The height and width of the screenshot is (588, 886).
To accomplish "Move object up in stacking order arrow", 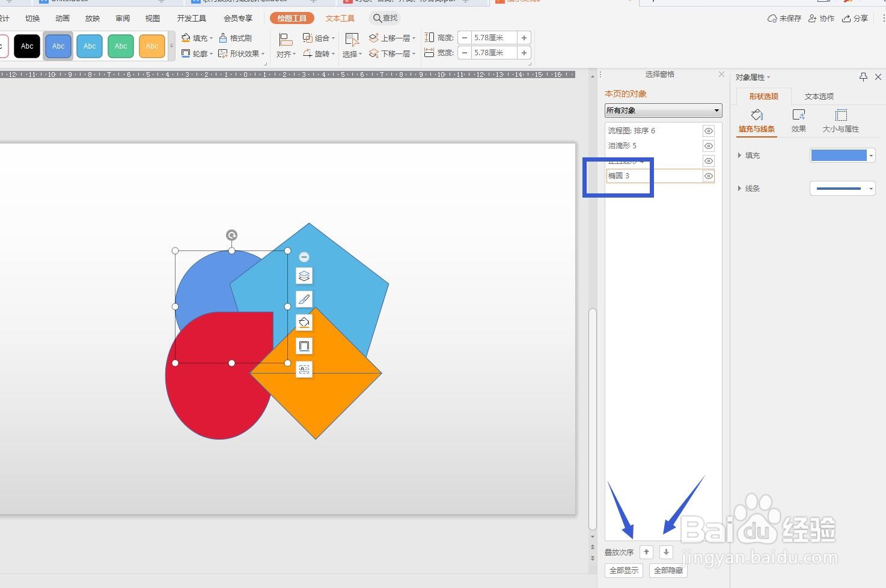I will (646, 552).
